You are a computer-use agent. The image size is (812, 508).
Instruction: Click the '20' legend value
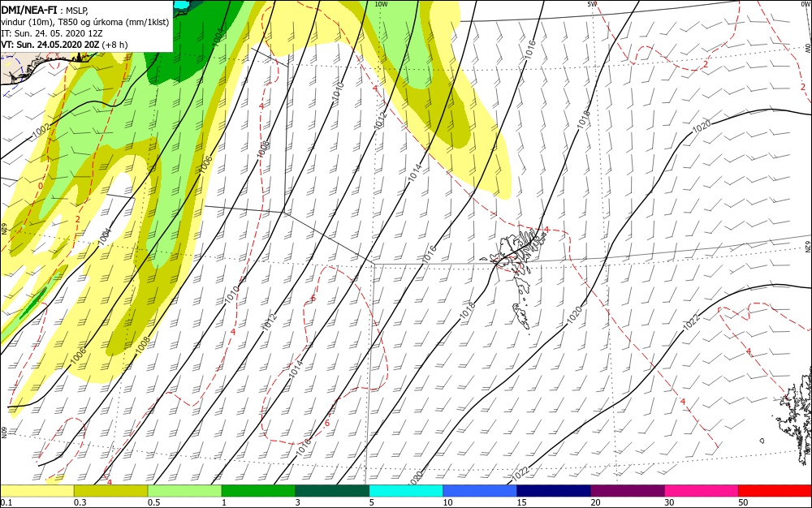click(595, 502)
